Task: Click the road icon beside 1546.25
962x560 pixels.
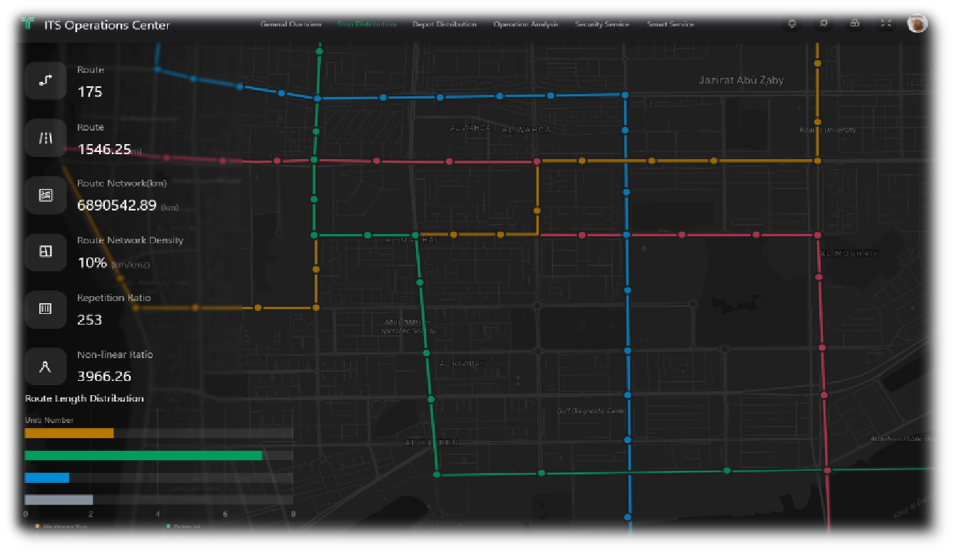Action: click(46, 138)
